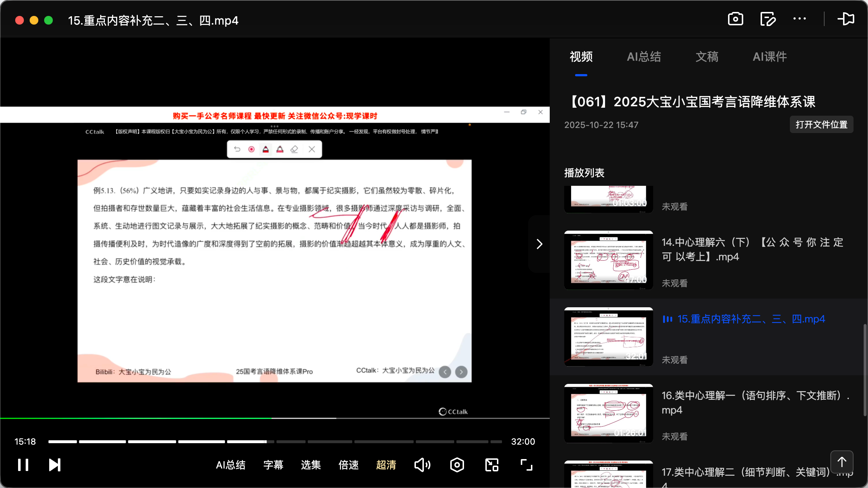Toggle the AI总结 feature in the control bar
This screenshot has width=868, height=488.
(x=231, y=465)
